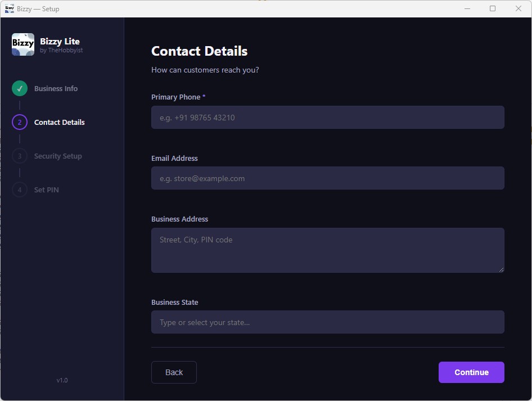The image size is (532, 401).
Task: Maximize the Bizzy Setup window
Action: tap(493, 8)
